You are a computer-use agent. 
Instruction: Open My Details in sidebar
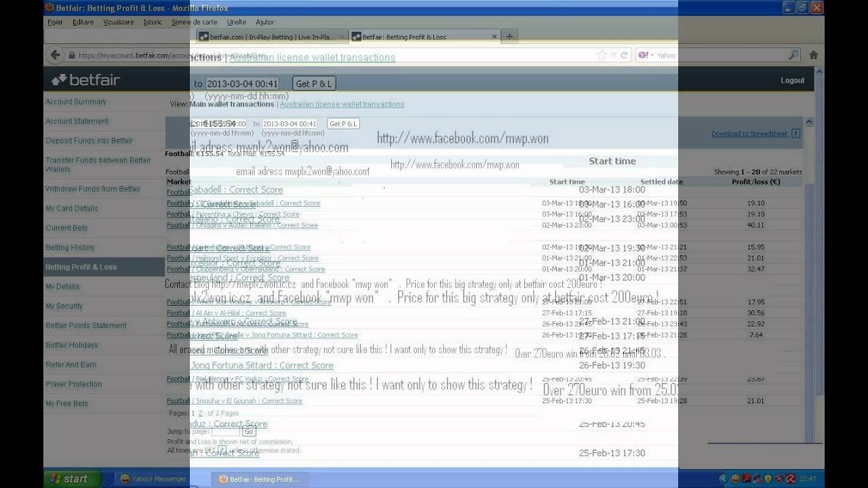pos(62,287)
